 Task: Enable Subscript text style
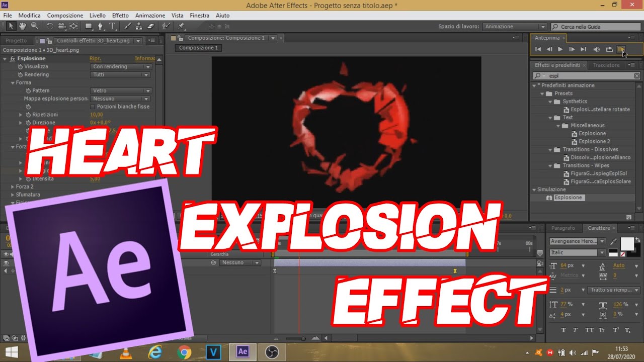[x=627, y=330]
